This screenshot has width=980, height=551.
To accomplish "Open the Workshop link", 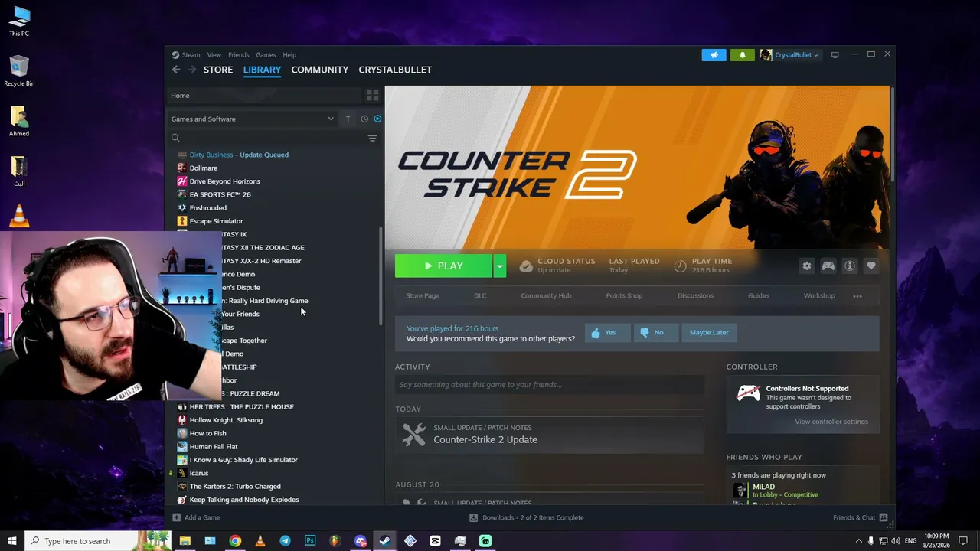I will (x=819, y=296).
